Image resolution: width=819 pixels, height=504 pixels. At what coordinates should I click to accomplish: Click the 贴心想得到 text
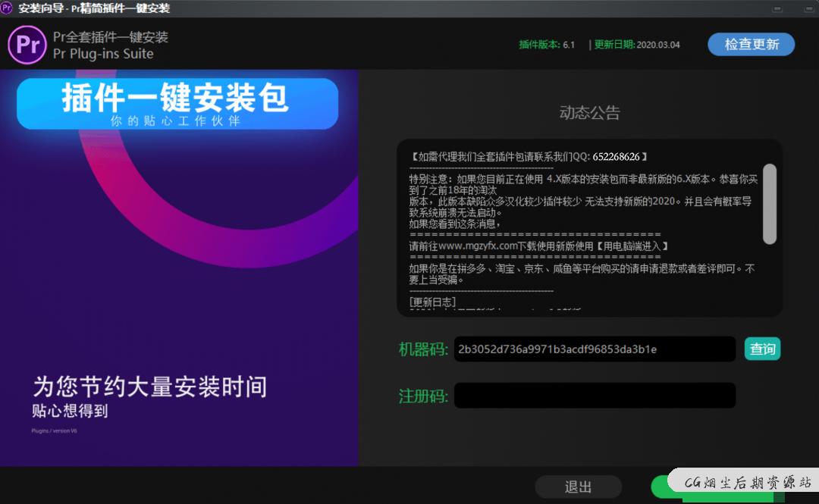click(70, 411)
